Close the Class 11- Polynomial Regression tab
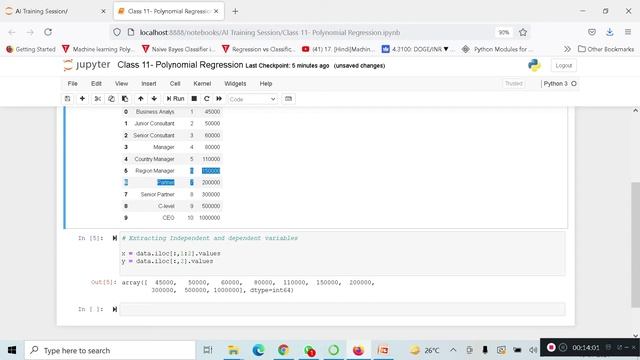 pos(216,11)
